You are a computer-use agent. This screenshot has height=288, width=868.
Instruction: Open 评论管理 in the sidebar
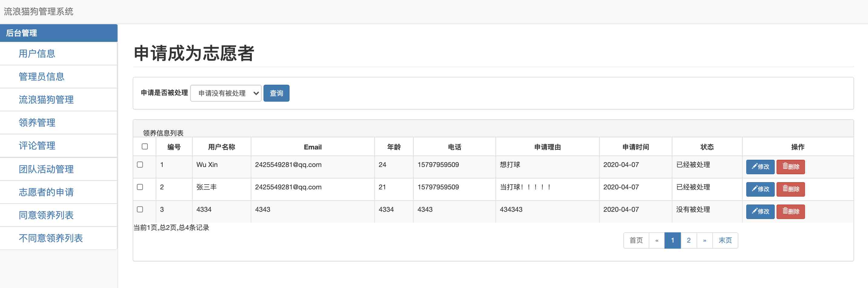(59, 146)
